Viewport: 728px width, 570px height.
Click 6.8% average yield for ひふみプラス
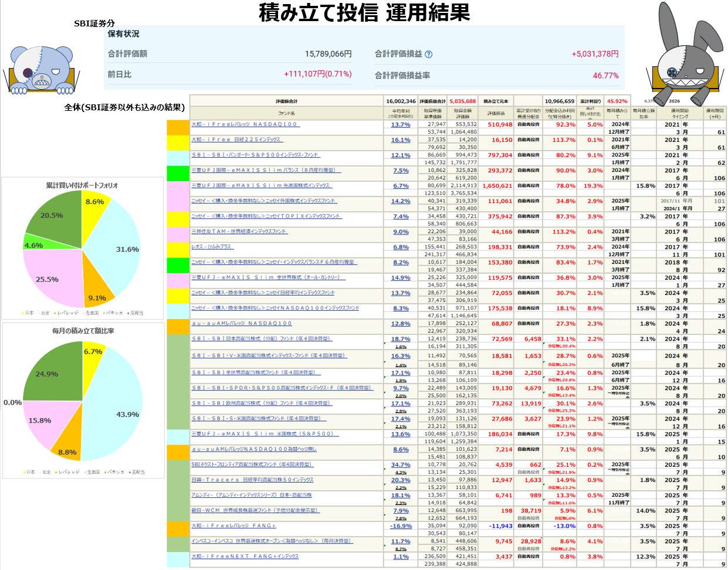tap(401, 247)
